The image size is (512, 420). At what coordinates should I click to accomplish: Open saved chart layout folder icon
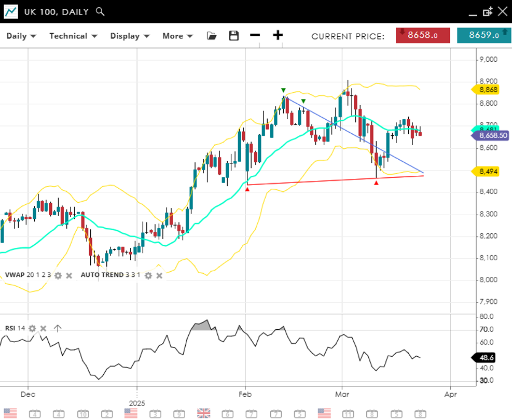coord(211,36)
